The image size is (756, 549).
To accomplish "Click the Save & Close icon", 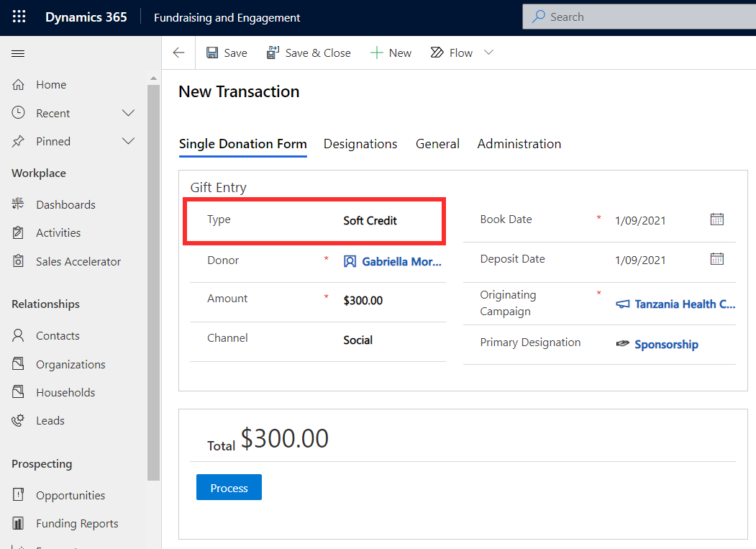I will point(273,53).
